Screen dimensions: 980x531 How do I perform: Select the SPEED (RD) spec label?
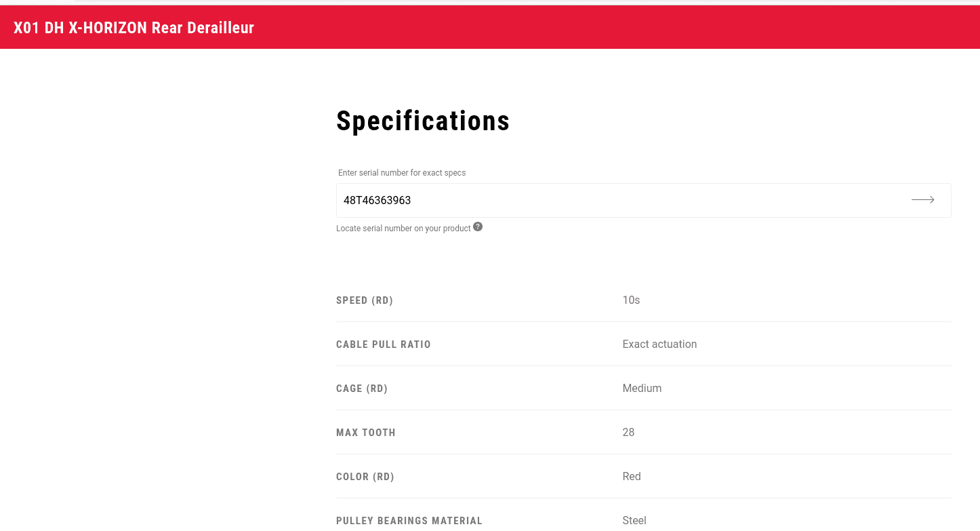coord(365,300)
